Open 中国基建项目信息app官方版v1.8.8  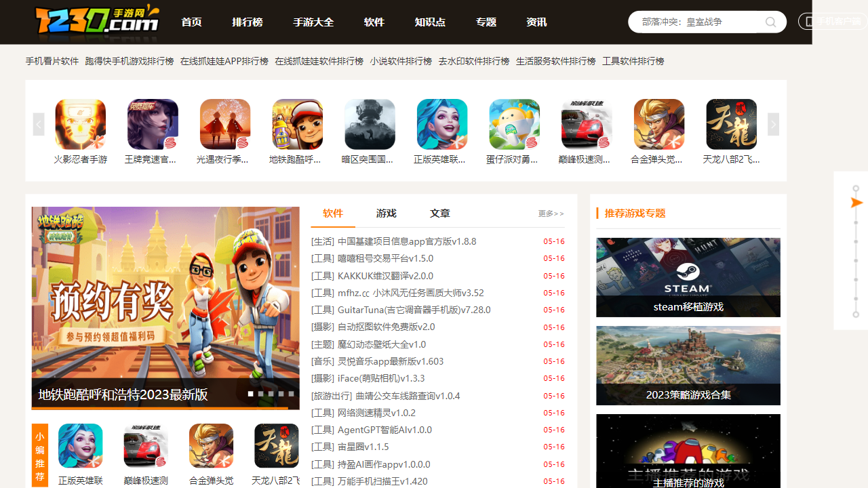coord(407,241)
